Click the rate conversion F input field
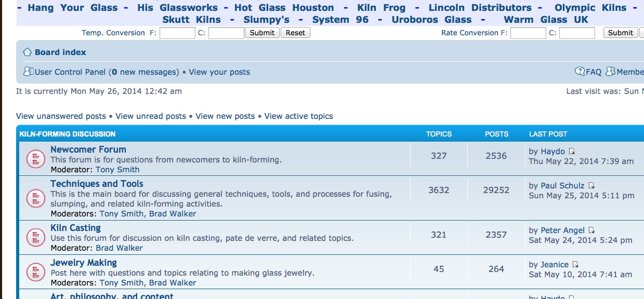Viewport: 644px width, 299px height. [528, 33]
